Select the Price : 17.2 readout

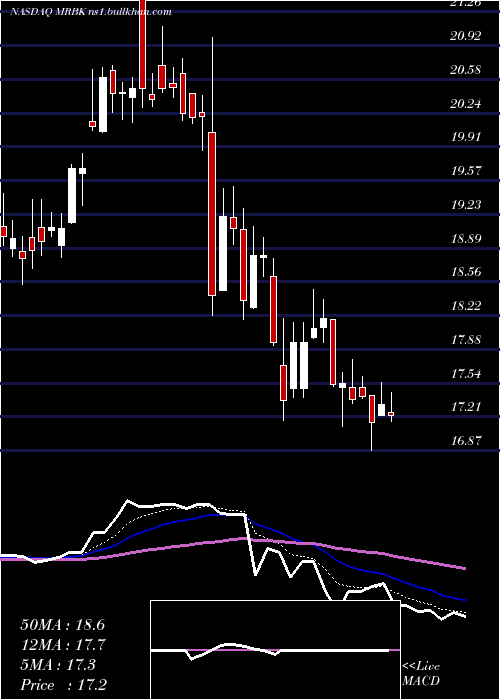click(x=63, y=685)
